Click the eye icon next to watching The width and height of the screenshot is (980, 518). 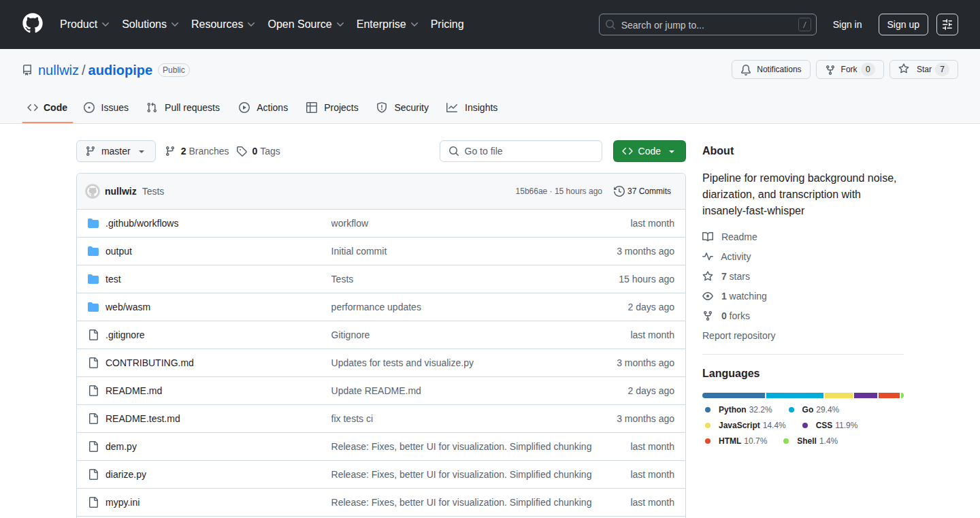(x=708, y=296)
